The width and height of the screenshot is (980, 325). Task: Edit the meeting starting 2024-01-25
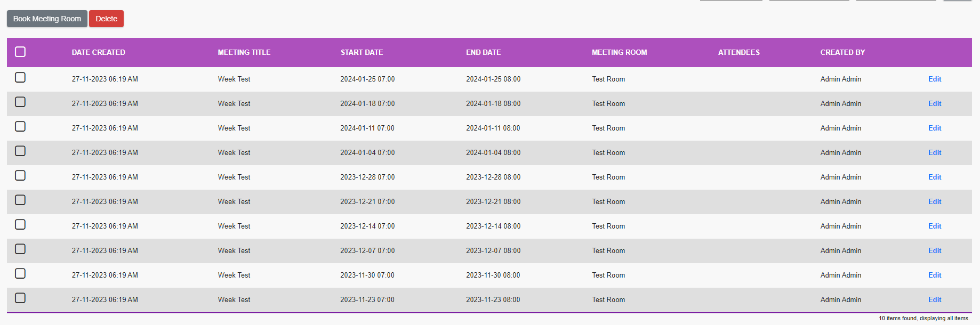coord(934,79)
